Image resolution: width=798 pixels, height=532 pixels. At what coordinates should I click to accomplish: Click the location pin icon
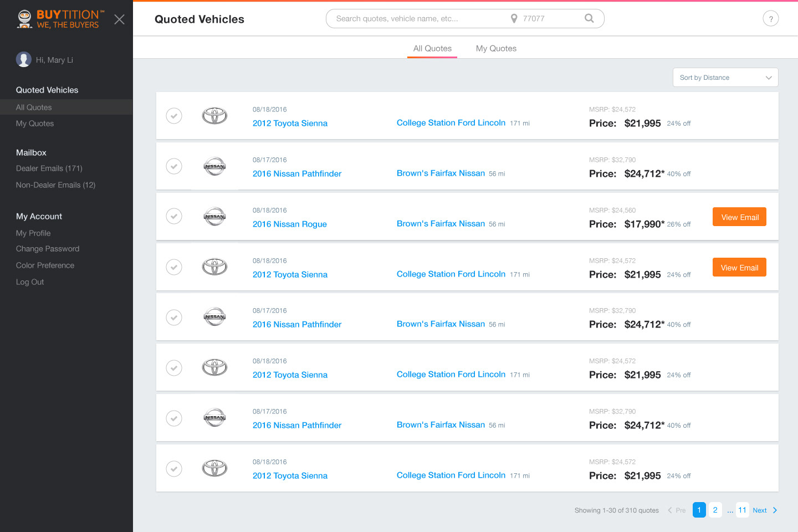point(514,18)
